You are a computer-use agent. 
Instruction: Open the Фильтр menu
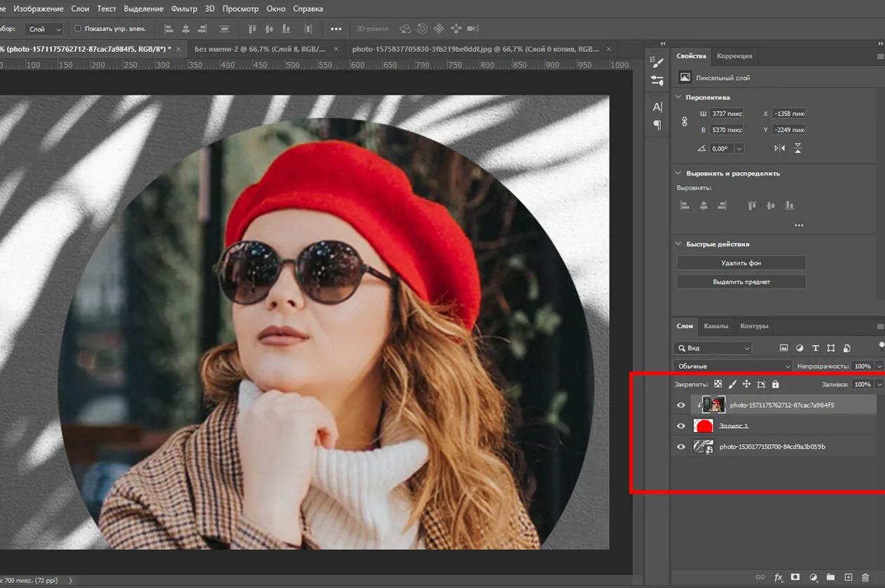(184, 8)
